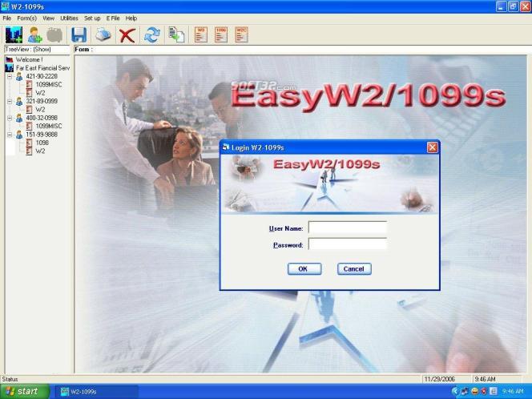Open the Utilities menu
This screenshot has width=532, height=399.
coord(69,18)
